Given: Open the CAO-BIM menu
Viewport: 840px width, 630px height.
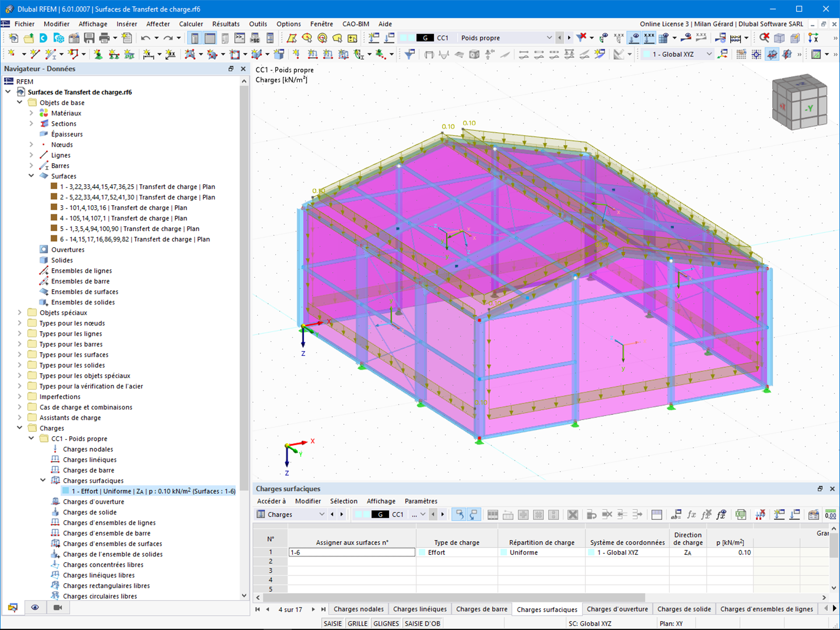Looking at the screenshot, I should point(355,24).
